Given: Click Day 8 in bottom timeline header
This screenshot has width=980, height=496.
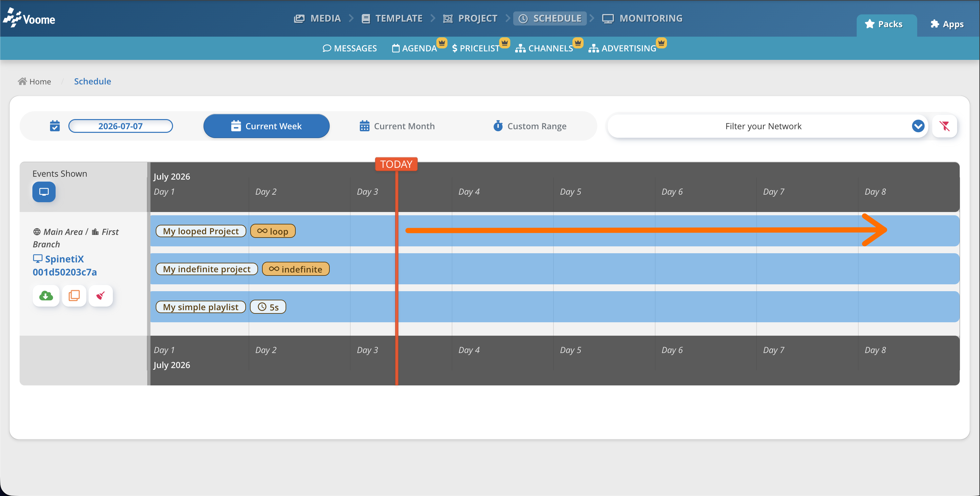Looking at the screenshot, I should (875, 350).
